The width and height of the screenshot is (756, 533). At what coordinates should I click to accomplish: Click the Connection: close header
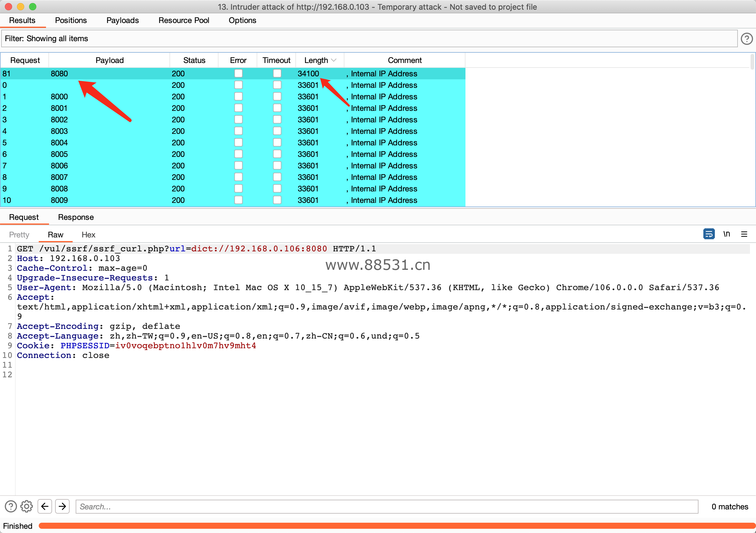(x=63, y=355)
